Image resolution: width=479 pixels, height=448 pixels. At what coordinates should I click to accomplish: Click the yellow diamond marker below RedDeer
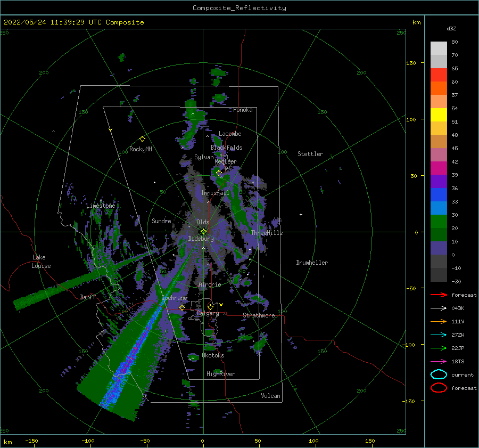point(219,173)
